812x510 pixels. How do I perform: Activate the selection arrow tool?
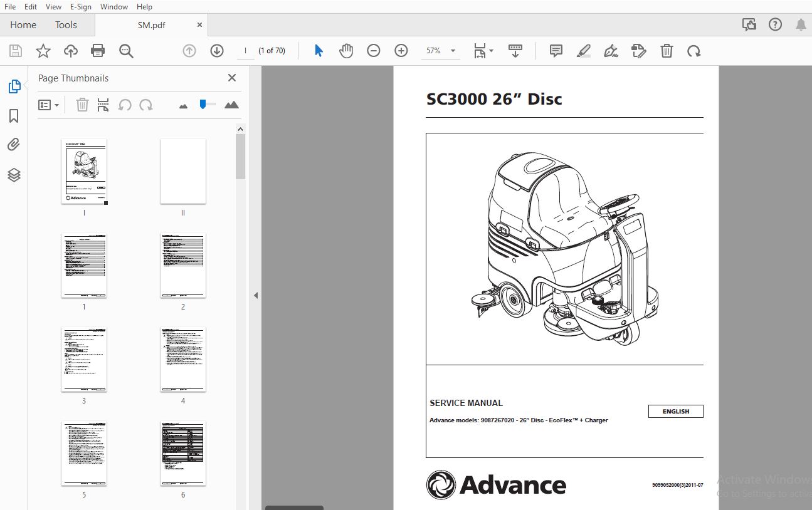(x=319, y=51)
